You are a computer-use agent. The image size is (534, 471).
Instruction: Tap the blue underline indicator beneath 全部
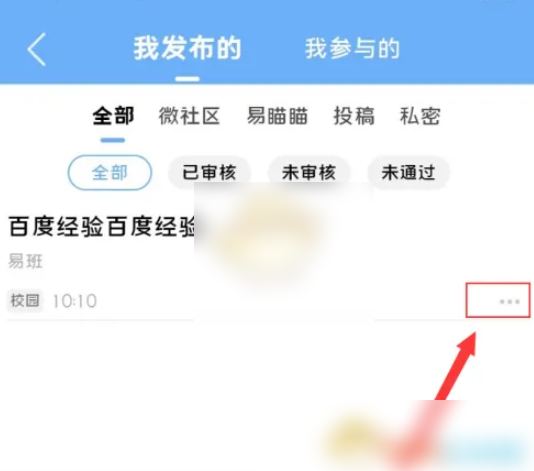pyautogui.click(x=113, y=140)
